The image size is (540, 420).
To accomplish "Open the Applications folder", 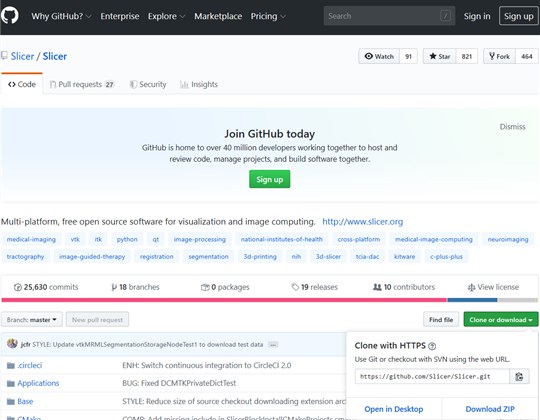I will [38, 383].
